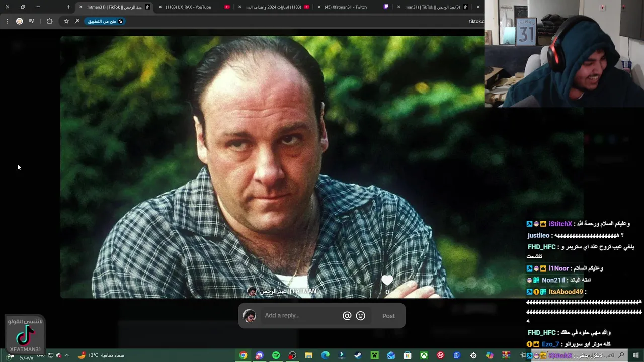Open Spotify from the taskbar
This screenshot has height=362, width=644.
pyautogui.click(x=276, y=355)
